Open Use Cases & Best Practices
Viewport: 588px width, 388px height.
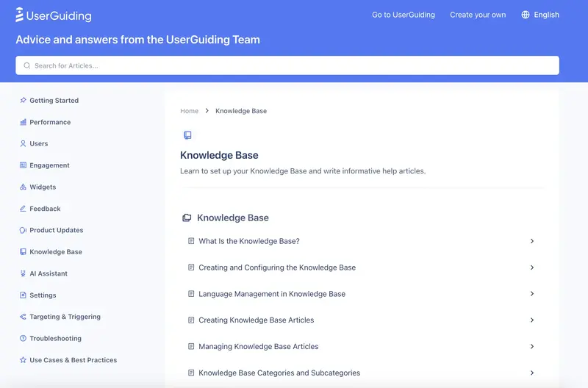click(x=73, y=360)
